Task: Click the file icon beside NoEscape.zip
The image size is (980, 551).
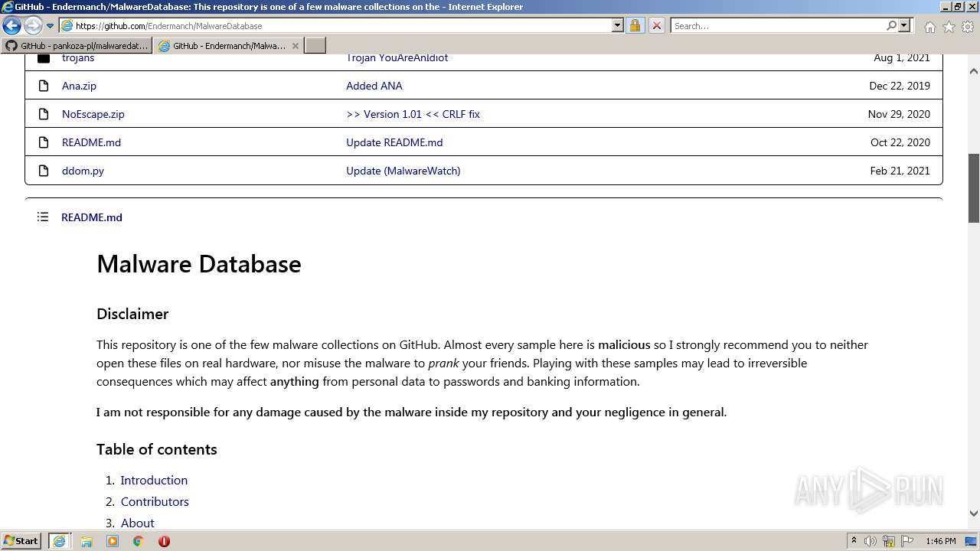Action: [x=44, y=114]
